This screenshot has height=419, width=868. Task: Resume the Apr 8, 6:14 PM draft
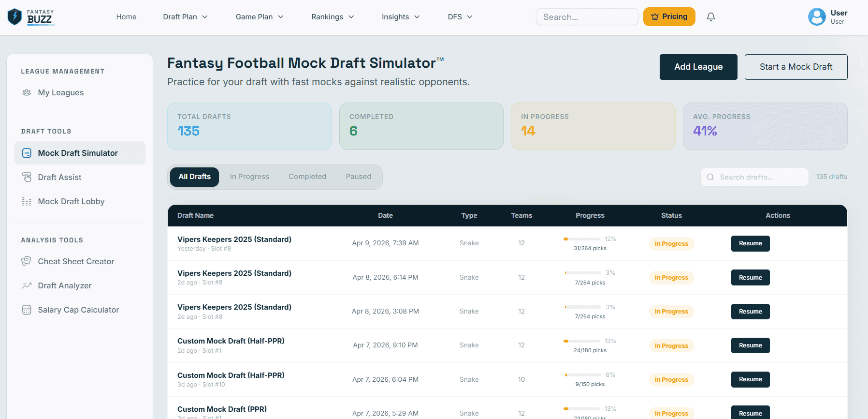click(750, 277)
